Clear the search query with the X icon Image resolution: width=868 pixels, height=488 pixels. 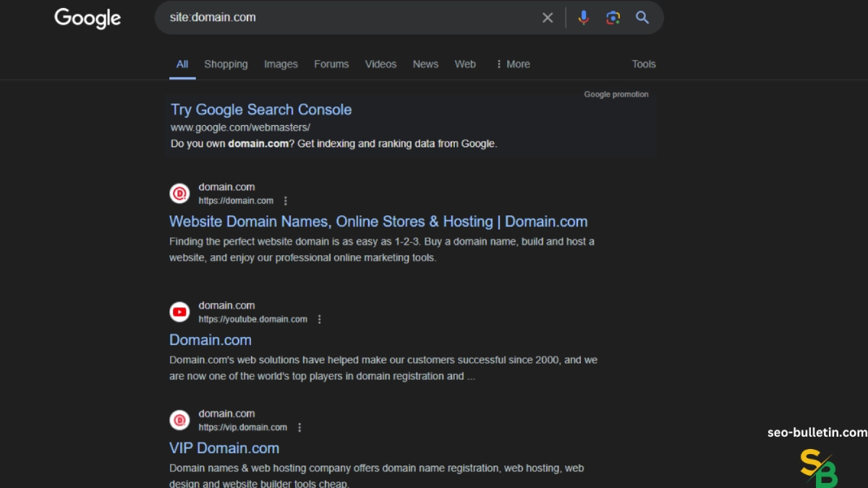(548, 17)
